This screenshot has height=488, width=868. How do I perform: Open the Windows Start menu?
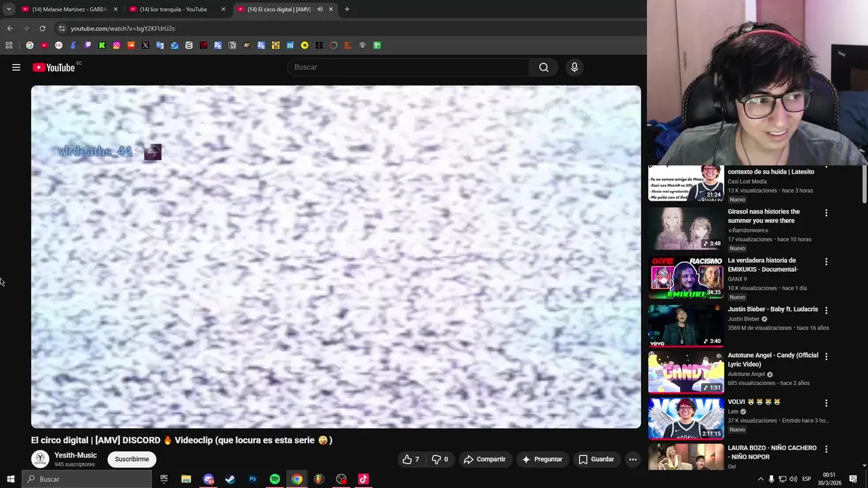[10, 479]
